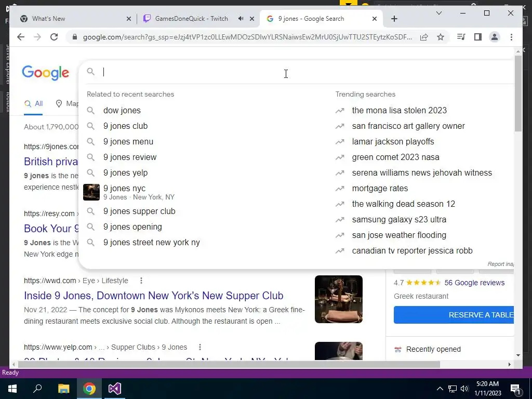Image resolution: width=532 pixels, height=399 pixels.
Task: Select 'canadian tv reporter jessica robb'
Action: click(412, 251)
